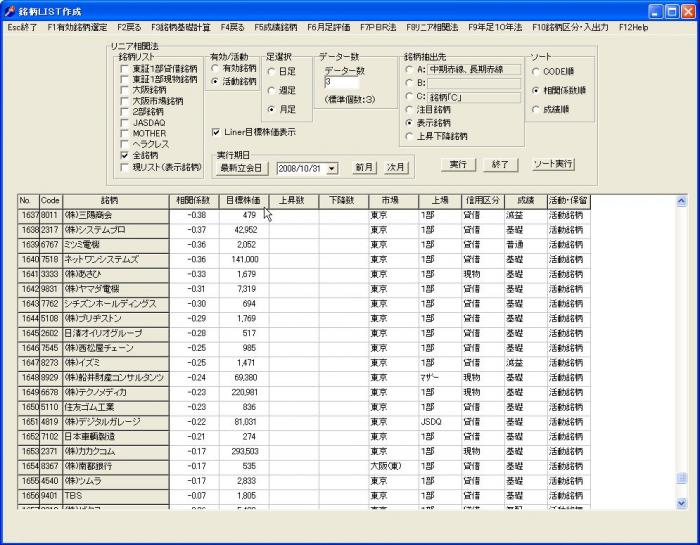This screenshot has width=700, height=545.
Task: Select extraction source B radio button
Action: (x=409, y=83)
